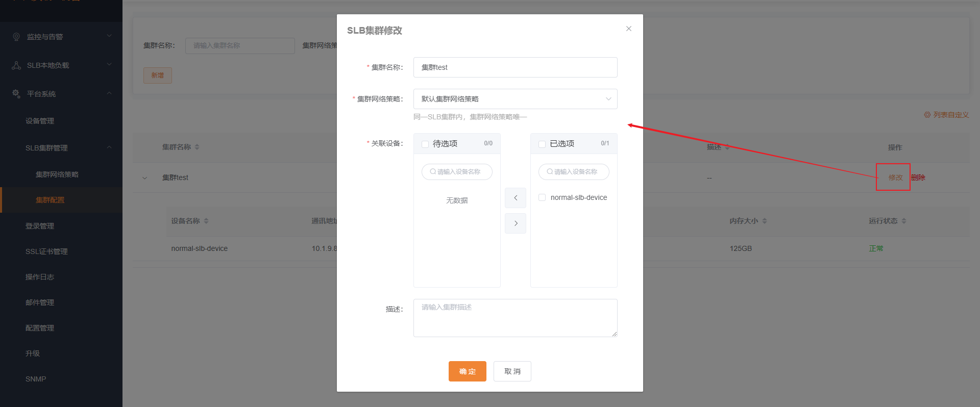Click the 平台系统 gear icon
980x407 pixels.
click(16, 94)
